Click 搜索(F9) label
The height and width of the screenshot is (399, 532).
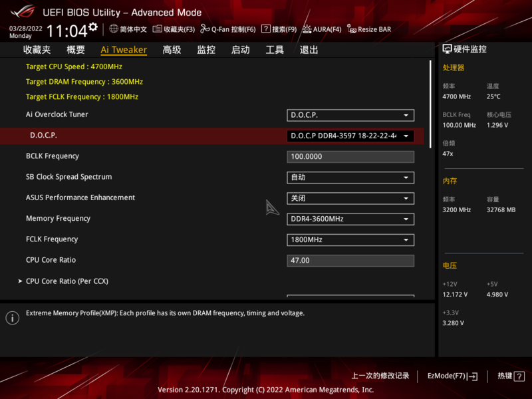pos(285,29)
